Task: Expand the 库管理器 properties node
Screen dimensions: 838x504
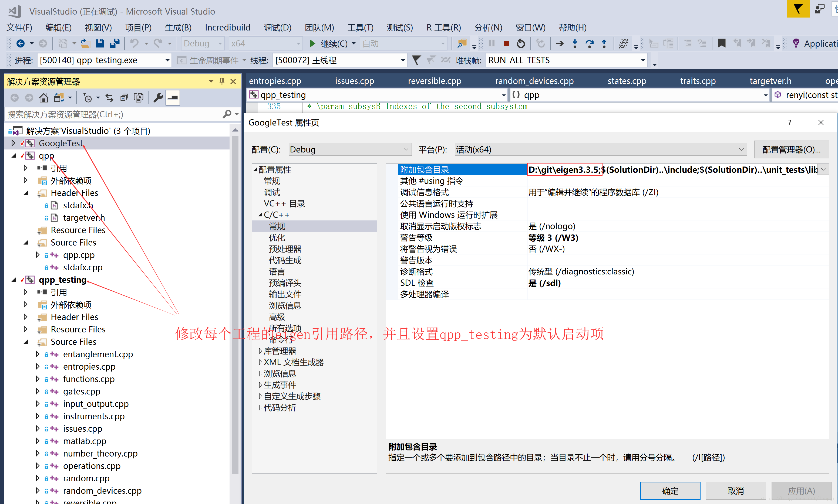Action: [x=260, y=351]
